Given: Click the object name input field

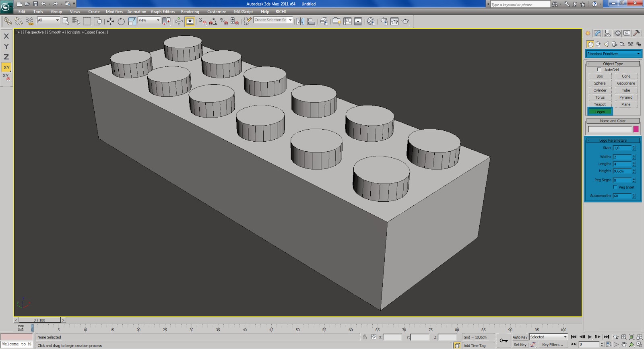Looking at the screenshot, I should (610, 129).
